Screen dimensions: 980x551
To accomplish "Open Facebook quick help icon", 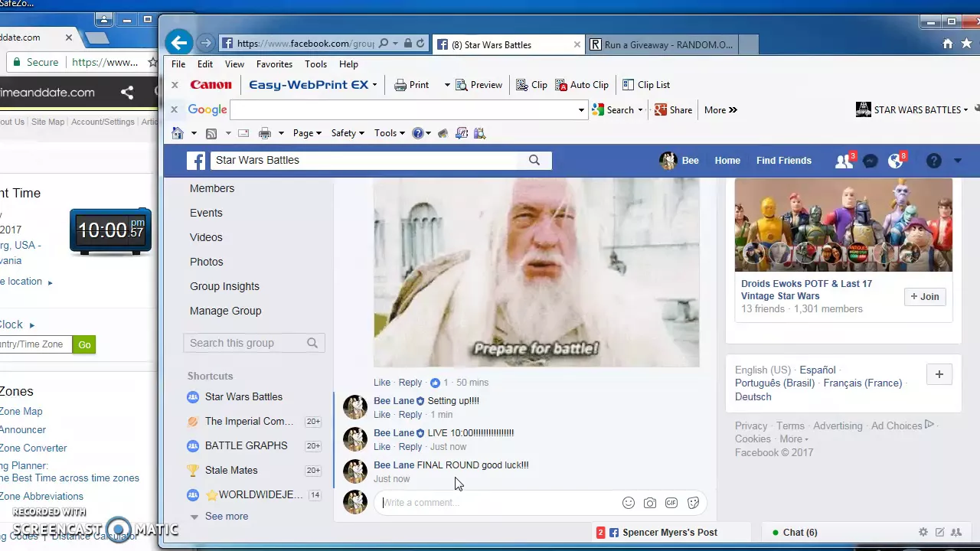I will (x=933, y=161).
